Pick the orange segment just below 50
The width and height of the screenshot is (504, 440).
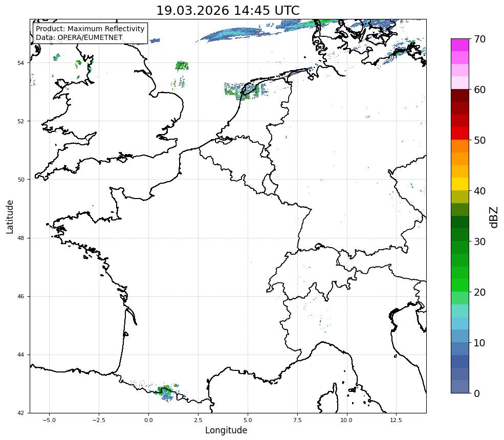coord(459,146)
